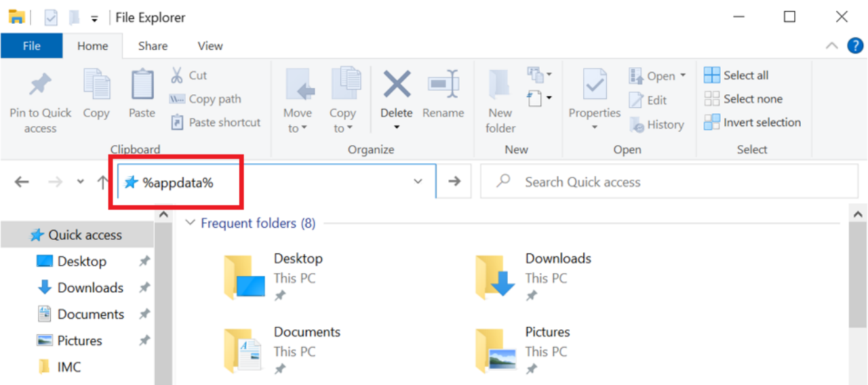Image resolution: width=868 pixels, height=385 pixels.
Task: Expand the Open command dropdown arrow
Action: point(683,75)
